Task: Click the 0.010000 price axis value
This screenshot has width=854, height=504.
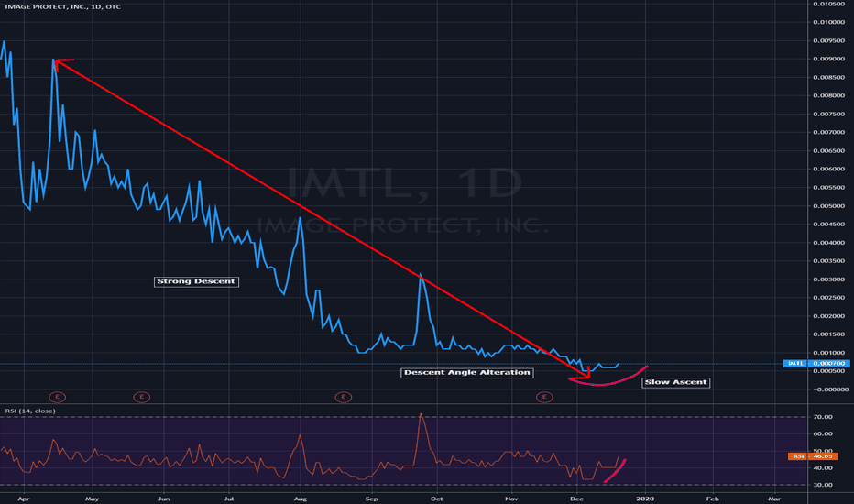Action: coord(829,22)
